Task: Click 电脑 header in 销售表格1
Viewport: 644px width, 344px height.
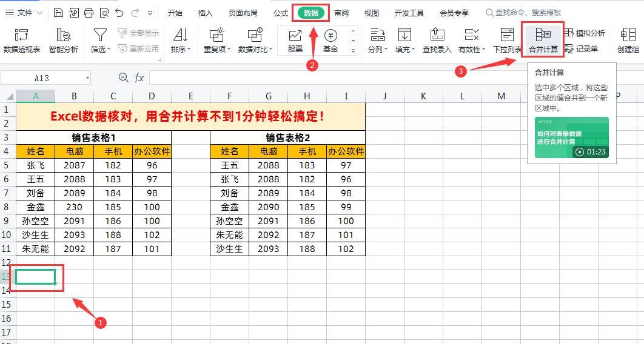Action: [75, 151]
